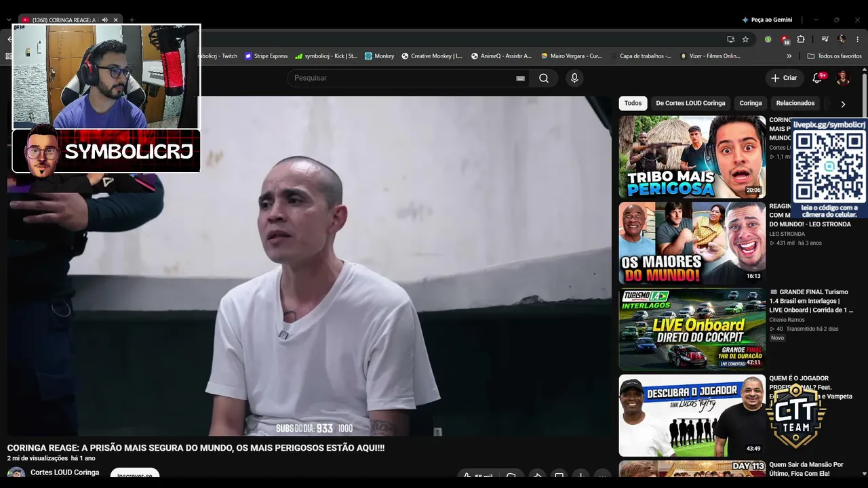Click the install app icon in address bar
Image resolution: width=868 pixels, height=488 pixels.
point(730,39)
